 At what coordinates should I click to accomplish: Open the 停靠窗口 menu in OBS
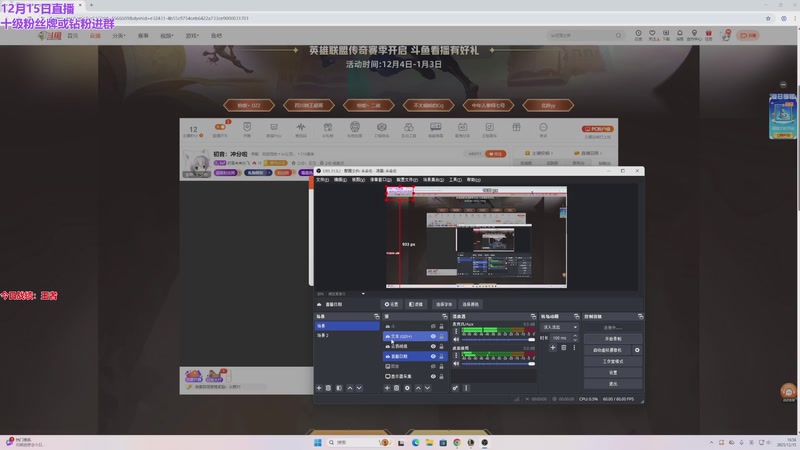[x=381, y=180]
